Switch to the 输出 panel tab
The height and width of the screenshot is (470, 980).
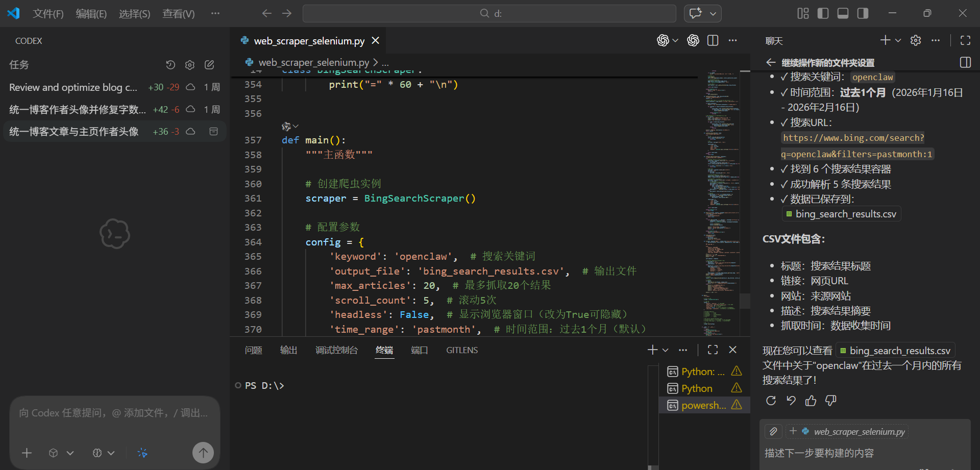click(x=288, y=350)
